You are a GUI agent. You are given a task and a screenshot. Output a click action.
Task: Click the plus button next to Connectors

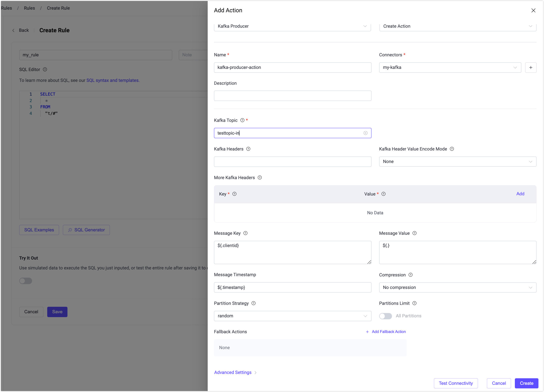(x=531, y=68)
